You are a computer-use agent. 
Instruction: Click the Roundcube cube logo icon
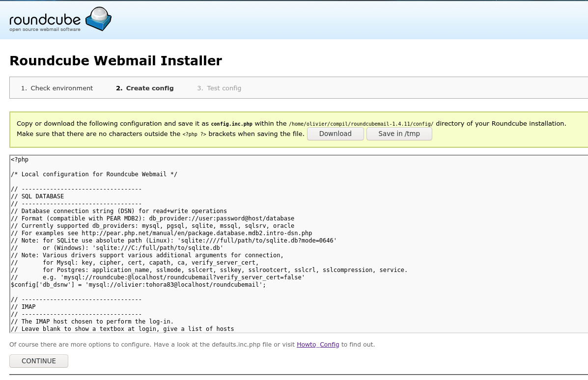pos(98,19)
